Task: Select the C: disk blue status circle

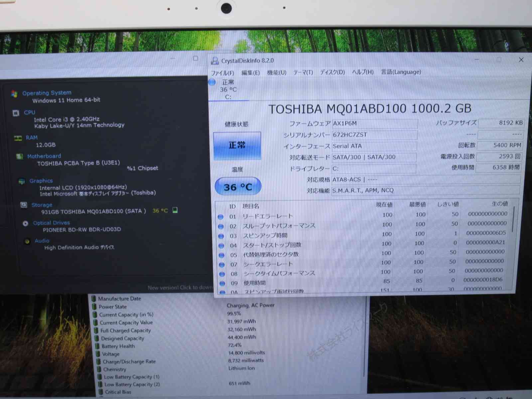Action: coord(212,82)
